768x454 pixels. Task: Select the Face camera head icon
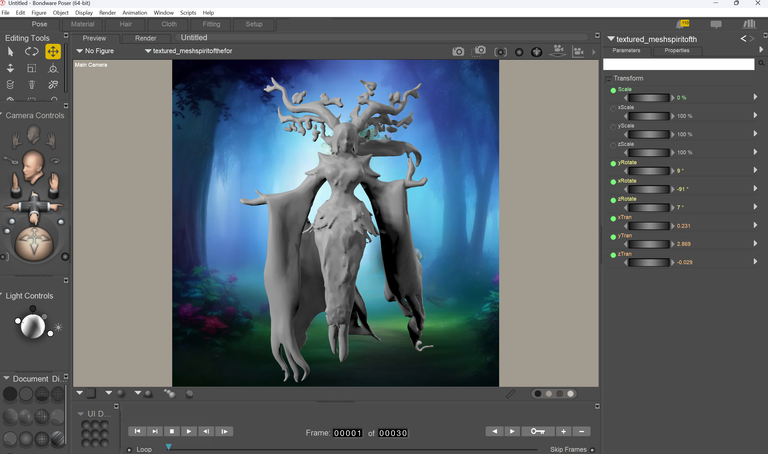coord(33,134)
